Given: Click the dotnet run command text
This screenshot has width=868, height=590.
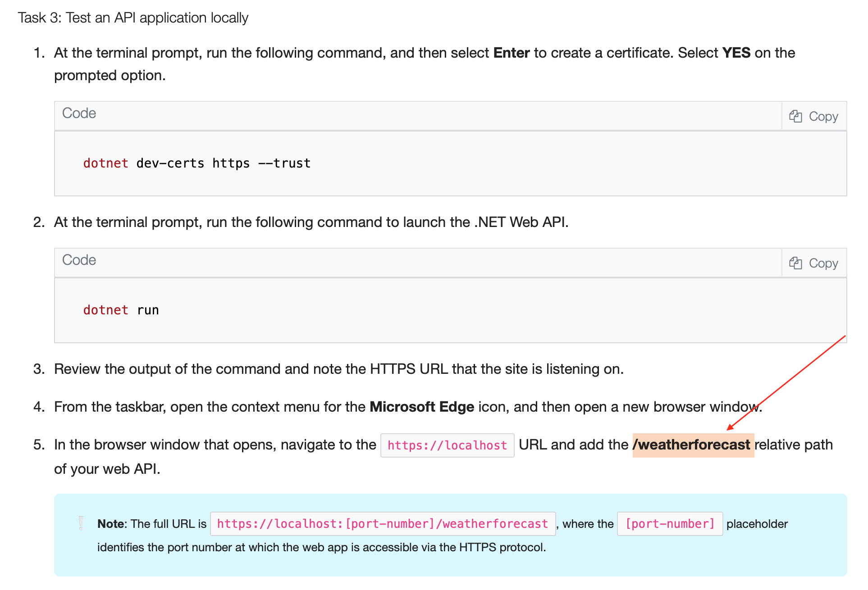Looking at the screenshot, I should [x=121, y=310].
